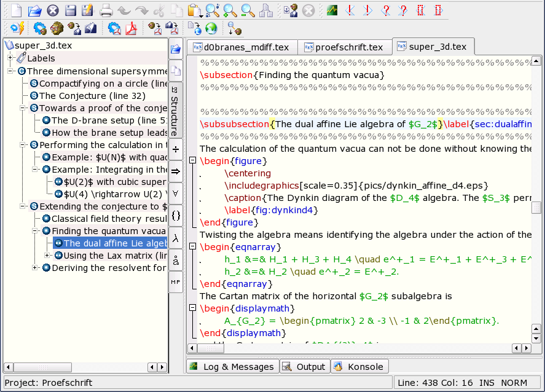The width and height of the screenshot is (545, 392).
Task: Create a new document with the blank page icon
Action: [x=16, y=10]
